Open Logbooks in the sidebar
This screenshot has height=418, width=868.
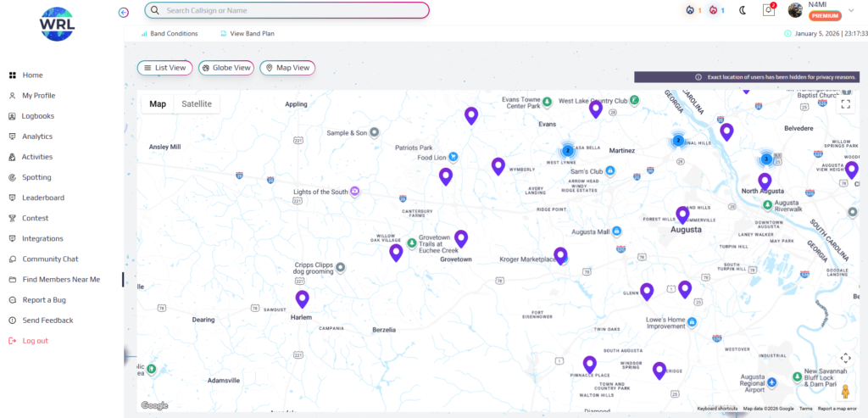pyautogui.click(x=37, y=116)
